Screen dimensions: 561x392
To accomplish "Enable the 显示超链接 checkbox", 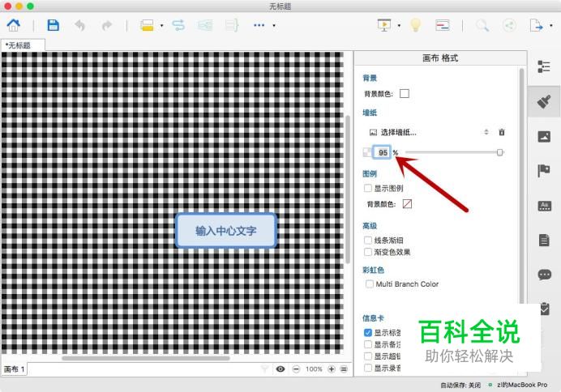I will [x=368, y=356].
